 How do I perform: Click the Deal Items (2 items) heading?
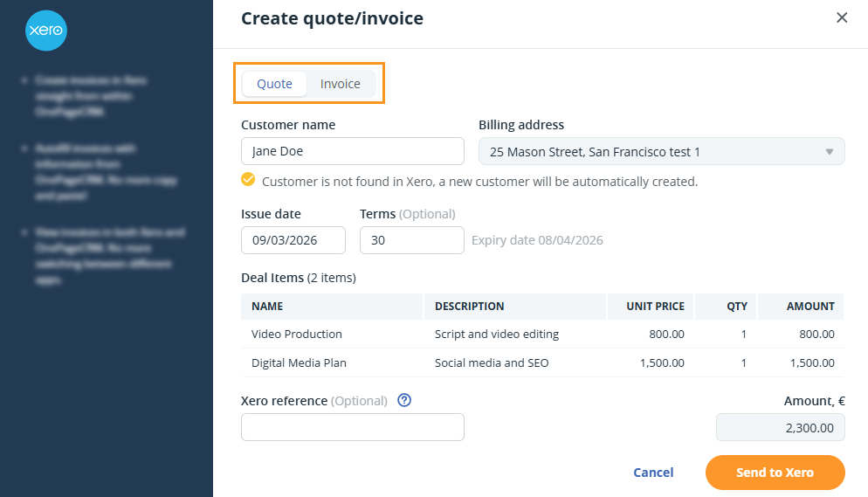[x=299, y=278]
